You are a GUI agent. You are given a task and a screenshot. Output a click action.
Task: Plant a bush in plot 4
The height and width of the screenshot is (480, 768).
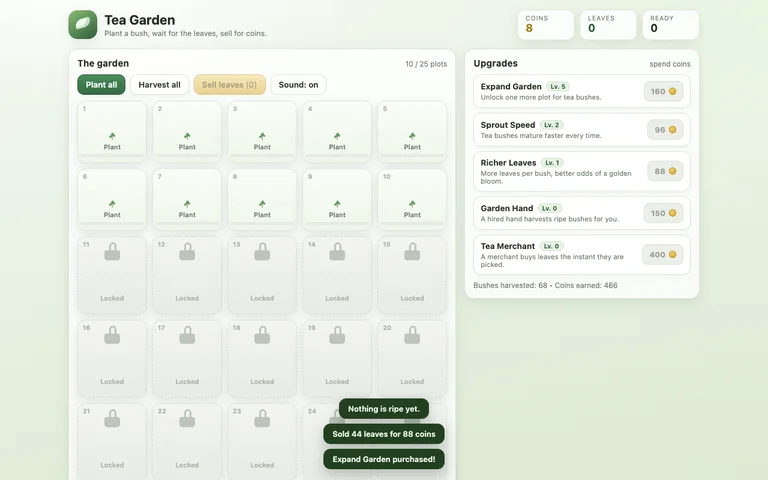(x=337, y=132)
